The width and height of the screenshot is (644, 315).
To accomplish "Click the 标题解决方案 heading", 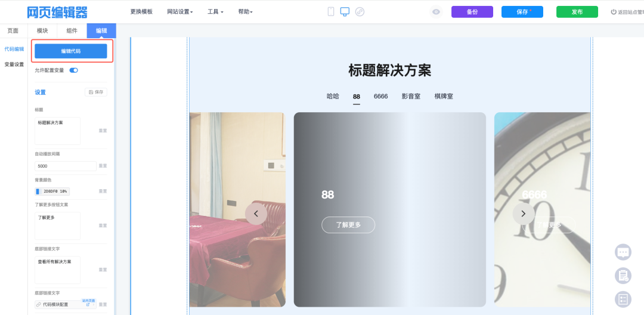I will (390, 70).
